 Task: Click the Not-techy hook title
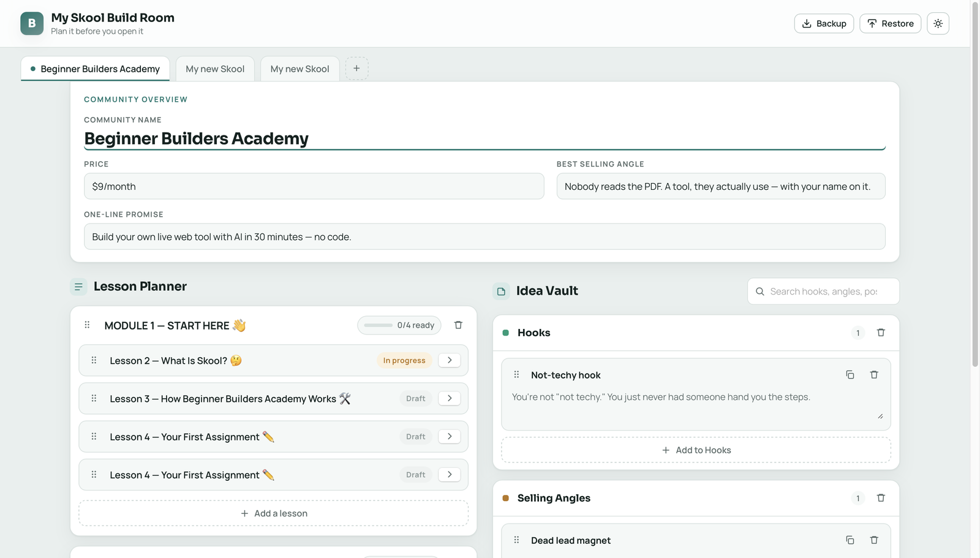click(566, 375)
